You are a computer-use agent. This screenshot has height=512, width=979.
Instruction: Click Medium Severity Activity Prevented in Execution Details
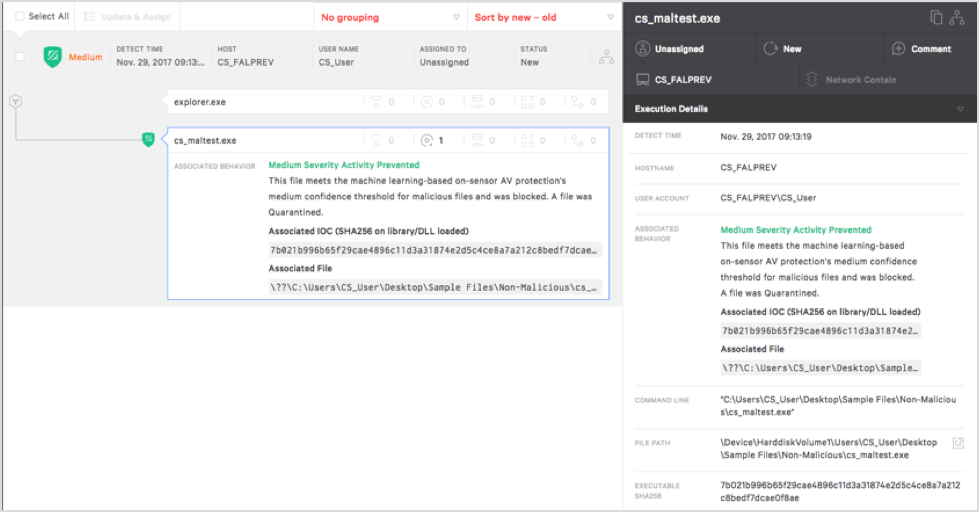796,230
